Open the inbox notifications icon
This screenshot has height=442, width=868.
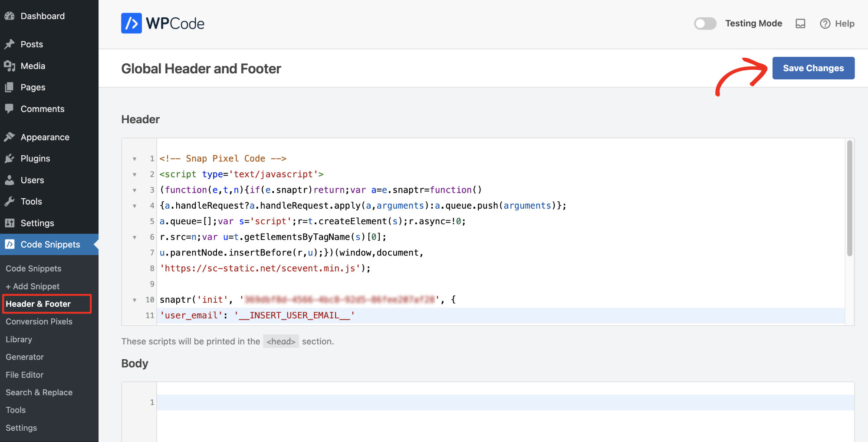click(800, 23)
